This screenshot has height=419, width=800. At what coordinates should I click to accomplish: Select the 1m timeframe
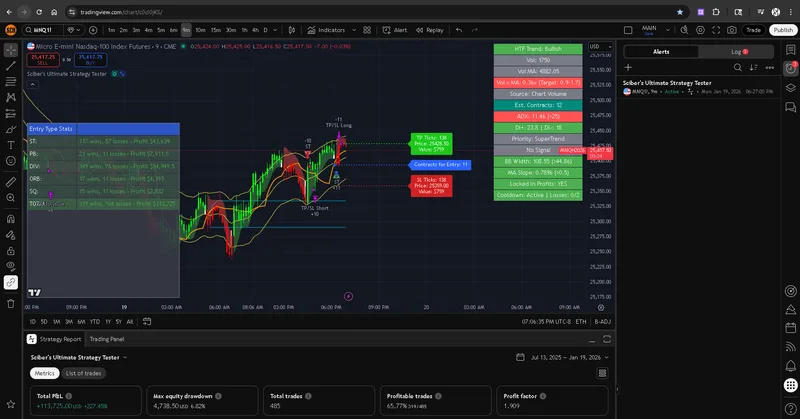[x=111, y=30]
